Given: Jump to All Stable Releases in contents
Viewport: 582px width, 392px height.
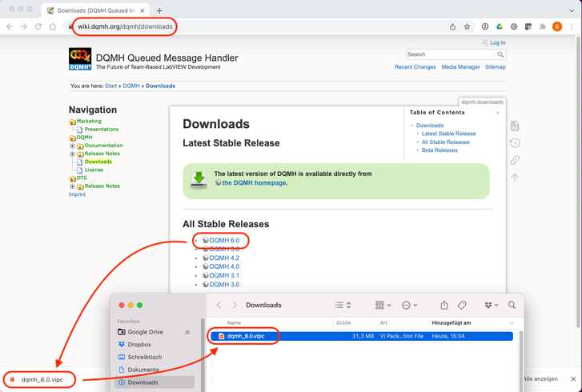Looking at the screenshot, I should point(445,142).
